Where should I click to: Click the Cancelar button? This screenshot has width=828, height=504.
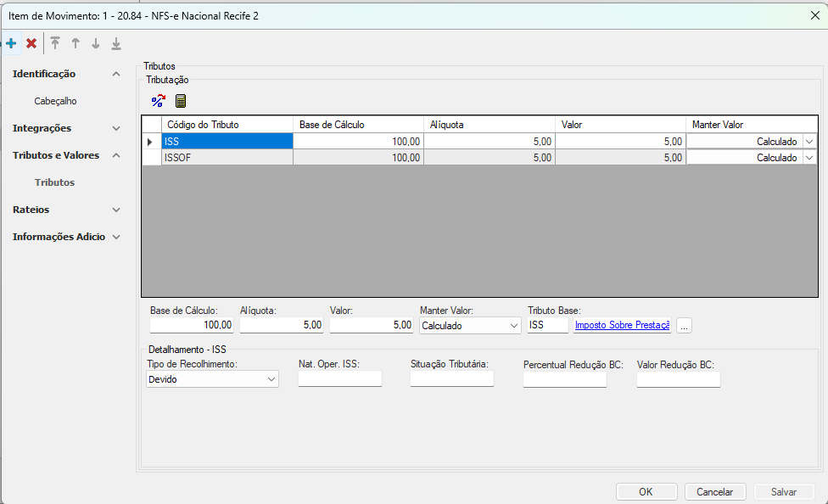(715, 492)
